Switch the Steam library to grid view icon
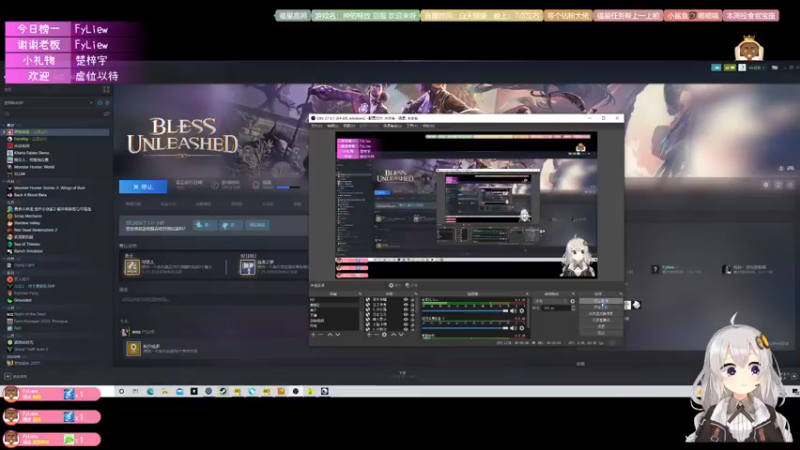This screenshot has height=450, width=800. tap(106, 89)
